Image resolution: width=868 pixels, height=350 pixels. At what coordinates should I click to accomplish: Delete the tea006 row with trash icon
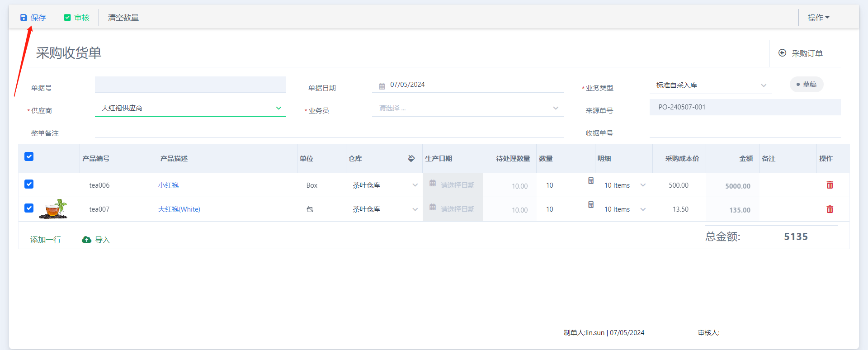(830, 185)
